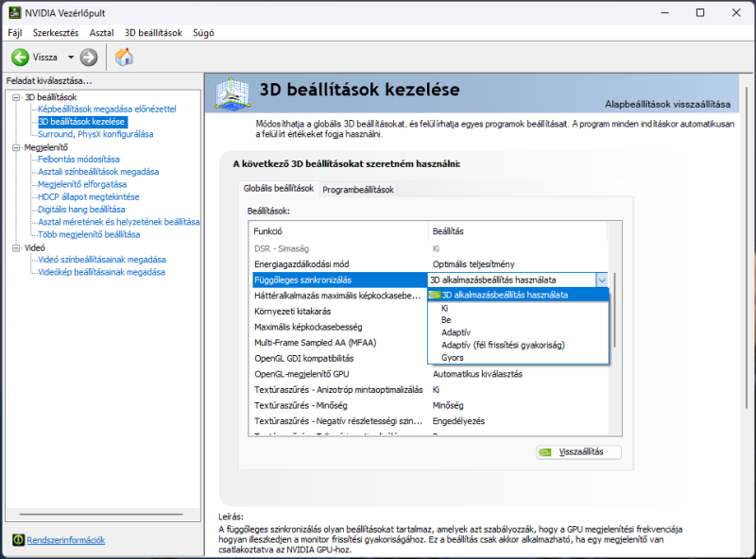Close the Függőleges szinkronizálás combo box arrow

click(x=602, y=280)
